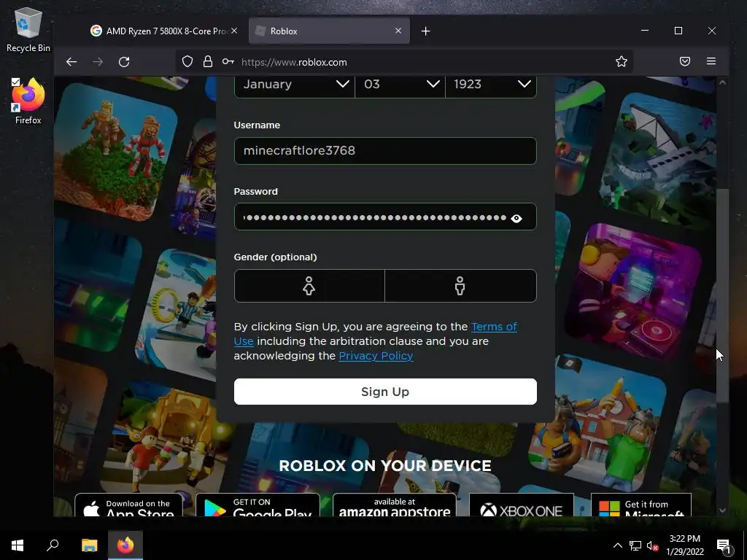Click the Amazon Appstore badge

pyautogui.click(x=395, y=506)
